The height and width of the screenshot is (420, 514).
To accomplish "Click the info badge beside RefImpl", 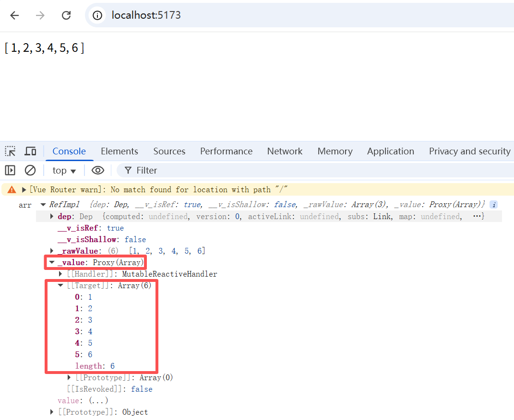I will (x=494, y=205).
